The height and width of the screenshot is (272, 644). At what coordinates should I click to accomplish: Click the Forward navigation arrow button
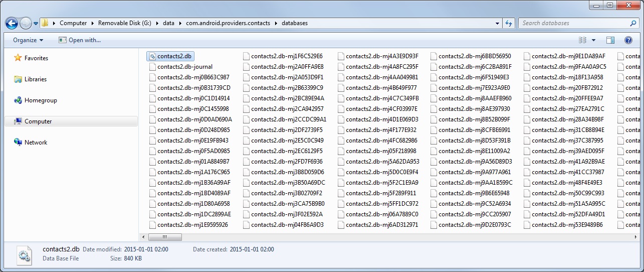tap(26, 23)
